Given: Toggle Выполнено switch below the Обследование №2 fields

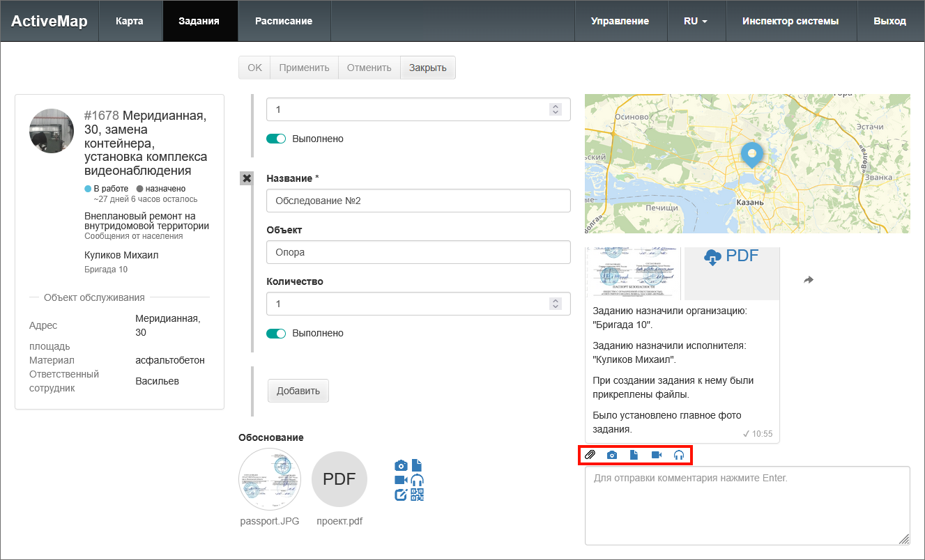Looking at the screenshot, I should pos(276,333).
